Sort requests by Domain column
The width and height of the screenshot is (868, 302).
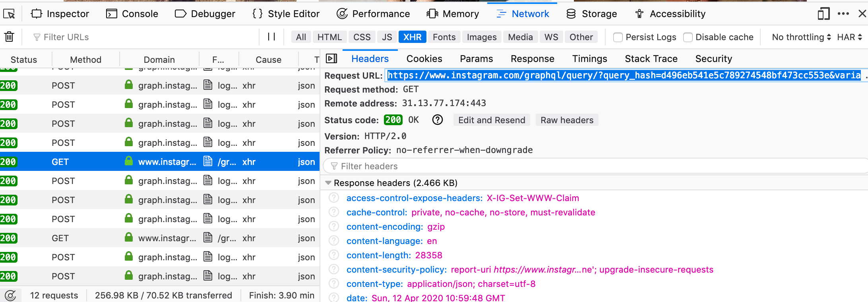(159, 60)
